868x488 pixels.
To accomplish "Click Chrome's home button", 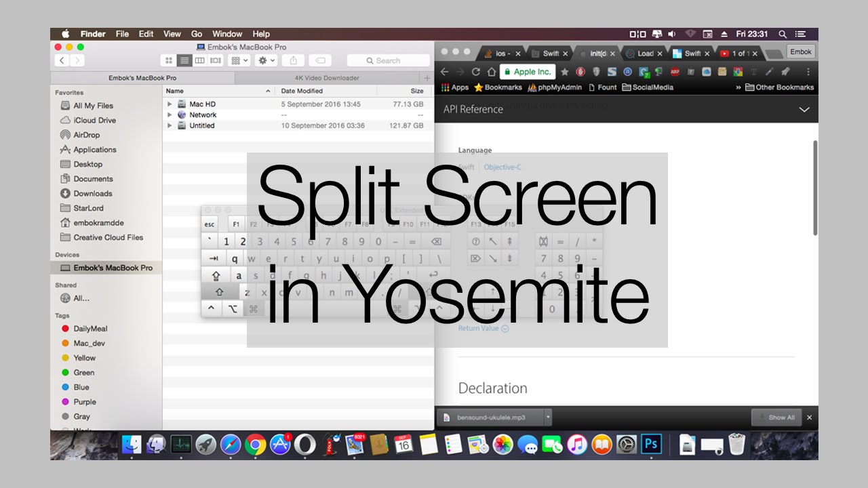I will [491, 71].
